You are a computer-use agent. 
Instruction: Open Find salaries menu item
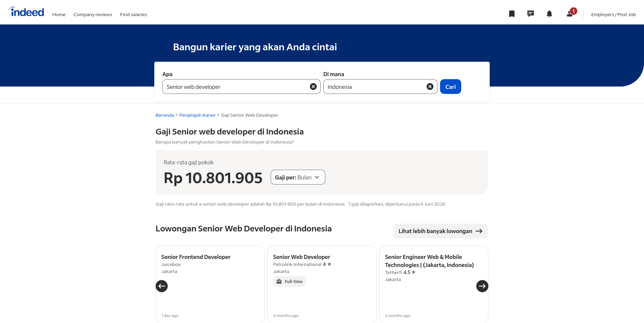tap(133, 14)
